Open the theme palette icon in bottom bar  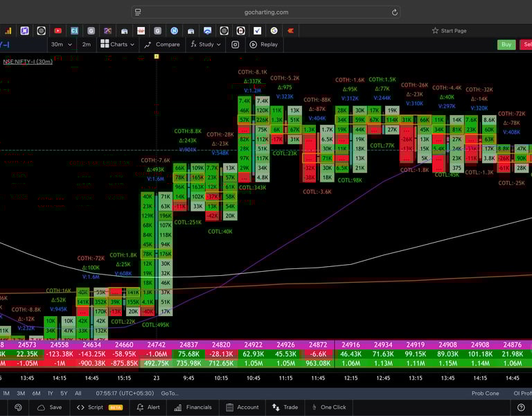click(18, 407)
